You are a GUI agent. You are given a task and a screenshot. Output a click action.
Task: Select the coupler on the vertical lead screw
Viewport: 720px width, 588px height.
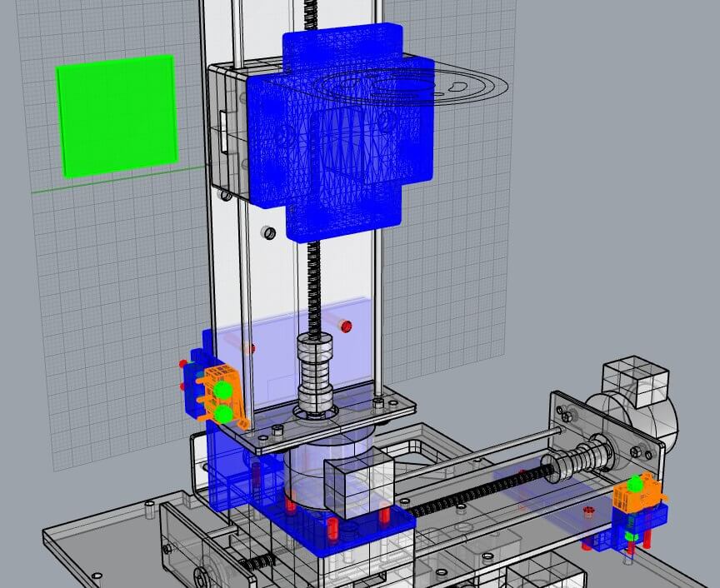[314, 376]
